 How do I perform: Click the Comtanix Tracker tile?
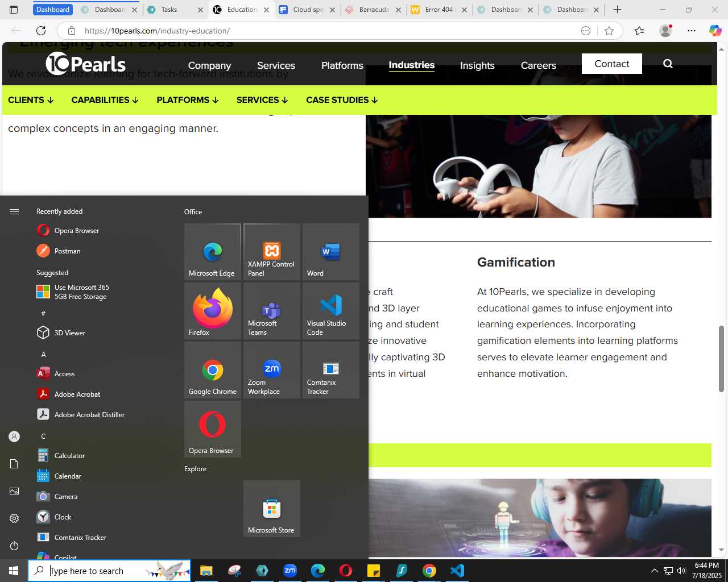[331, 370]
